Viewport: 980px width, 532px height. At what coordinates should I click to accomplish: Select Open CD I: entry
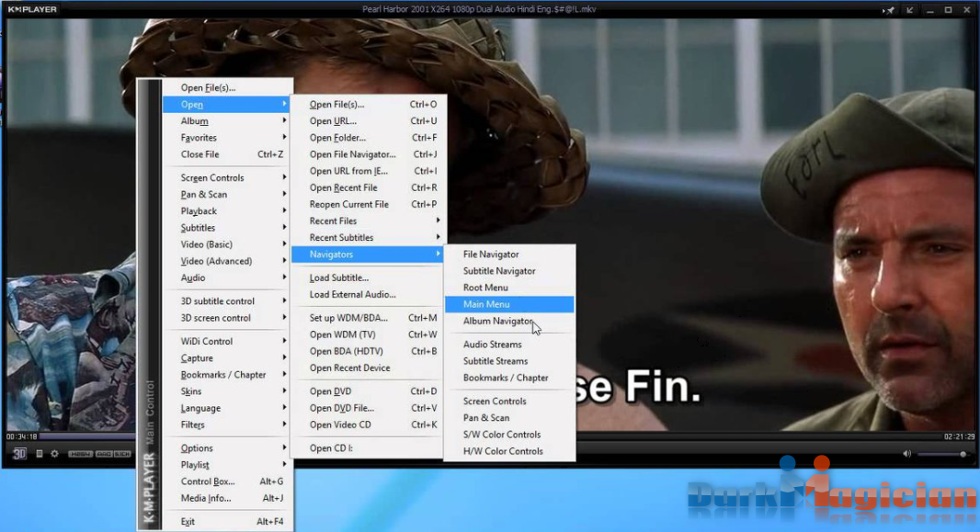[368, 447]
